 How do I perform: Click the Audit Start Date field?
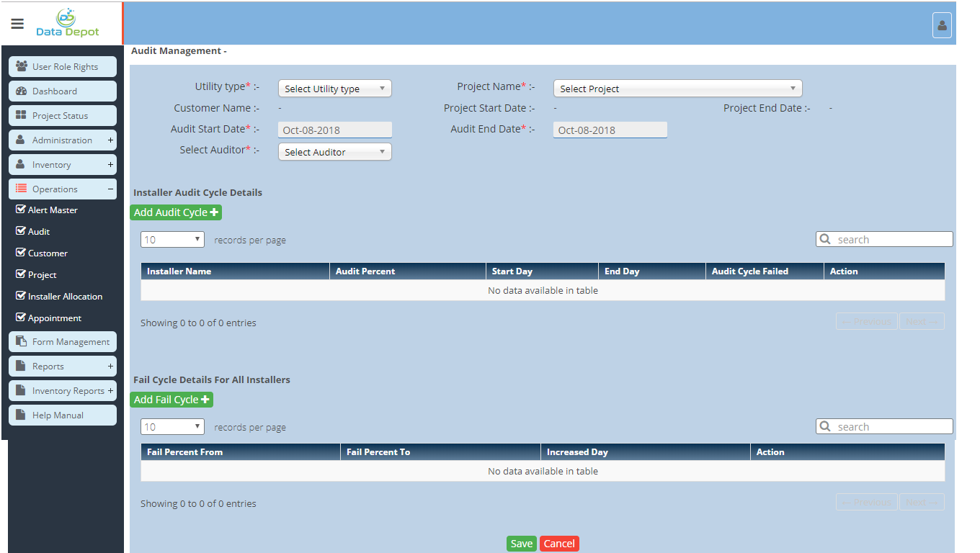pos(335,130)
